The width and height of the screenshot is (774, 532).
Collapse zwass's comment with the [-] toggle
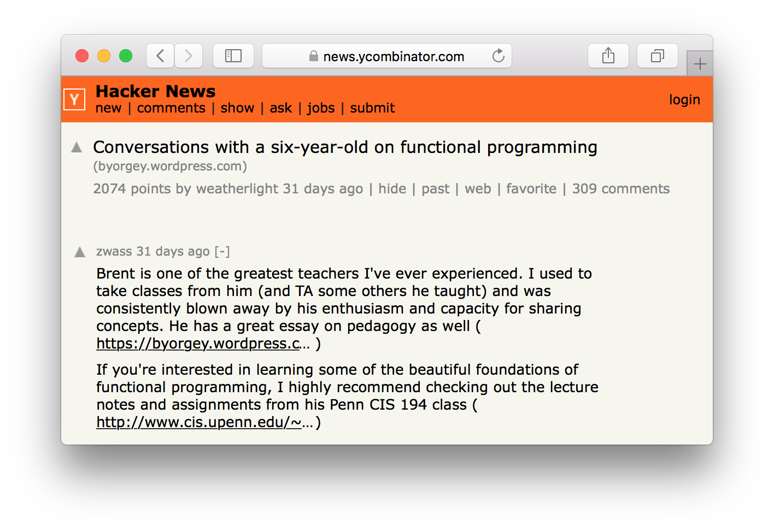(222, 251)
